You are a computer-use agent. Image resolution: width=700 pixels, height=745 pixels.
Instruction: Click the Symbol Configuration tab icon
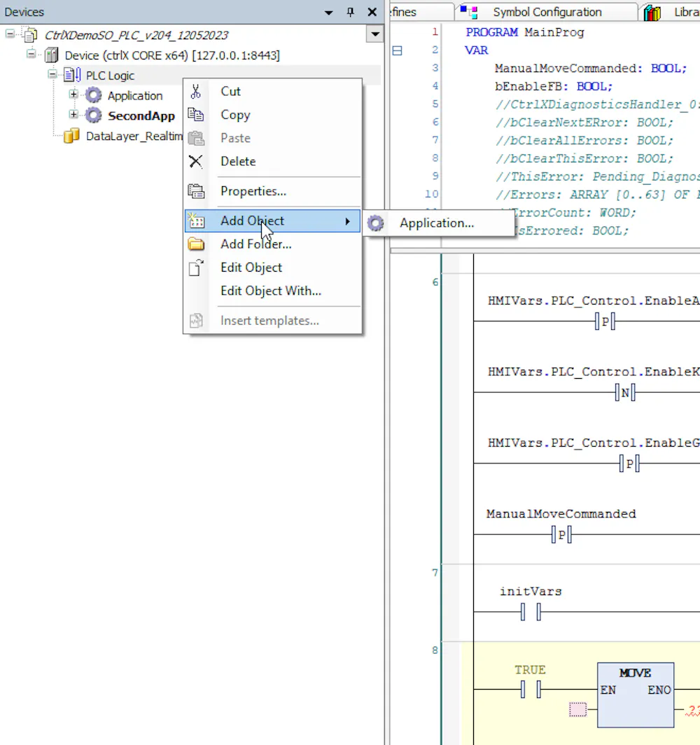point(469,12)
